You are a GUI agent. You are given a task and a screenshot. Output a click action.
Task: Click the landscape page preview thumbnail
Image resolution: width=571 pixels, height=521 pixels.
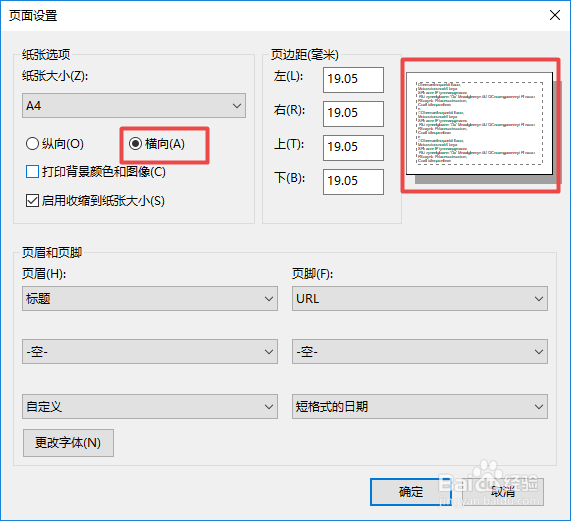[x=479, y=123]
